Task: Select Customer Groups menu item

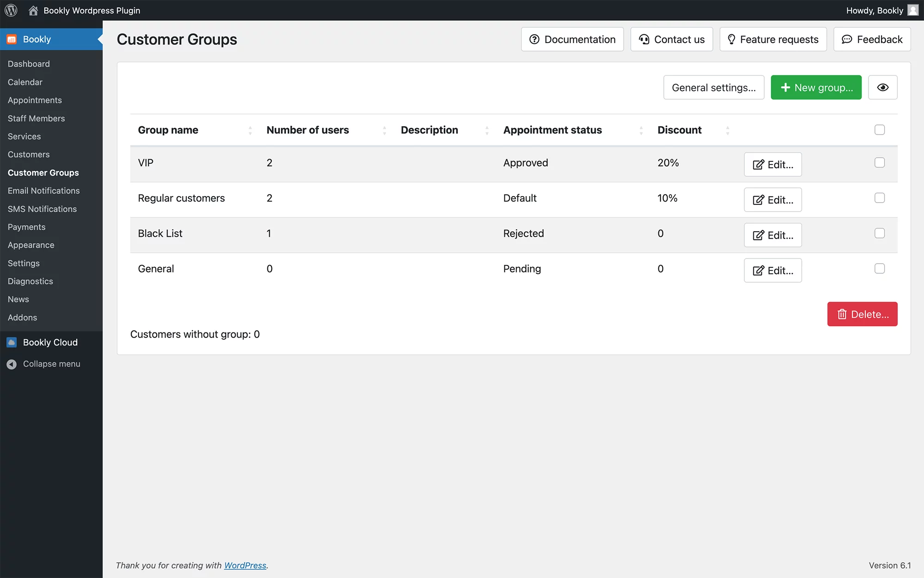Action: point(43,172)
